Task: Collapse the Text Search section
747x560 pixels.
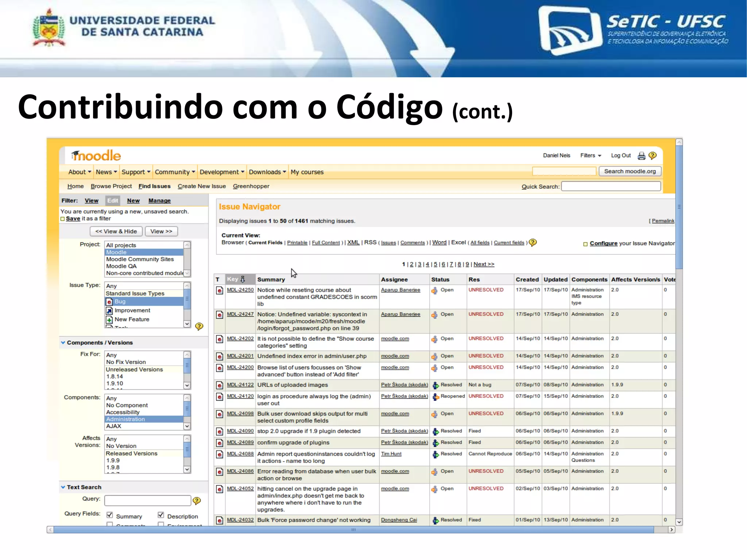Action: 63,487
